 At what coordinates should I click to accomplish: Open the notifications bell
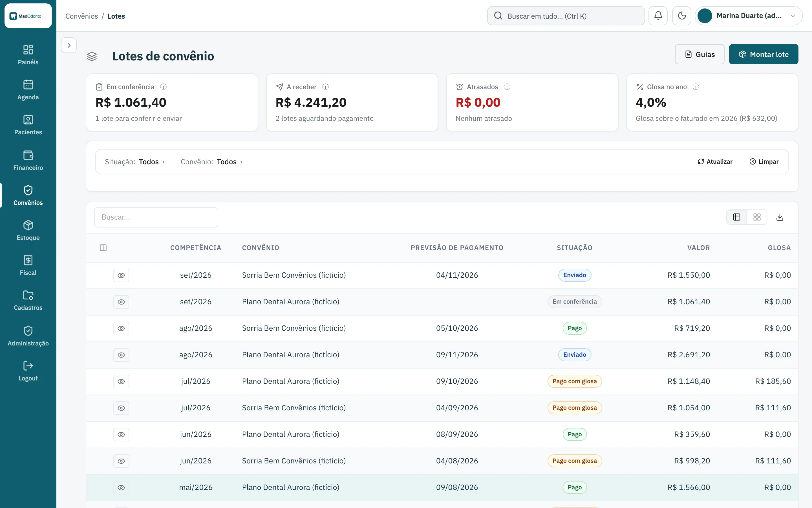658,16
